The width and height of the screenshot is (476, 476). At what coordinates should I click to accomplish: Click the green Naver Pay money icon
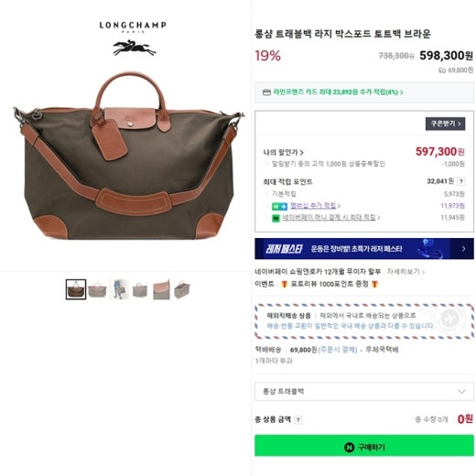[x=276, y=218]
